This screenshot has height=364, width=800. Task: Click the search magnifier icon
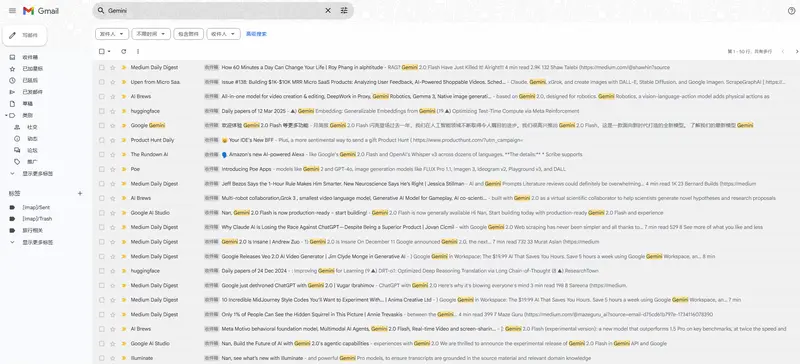[101, 11]
